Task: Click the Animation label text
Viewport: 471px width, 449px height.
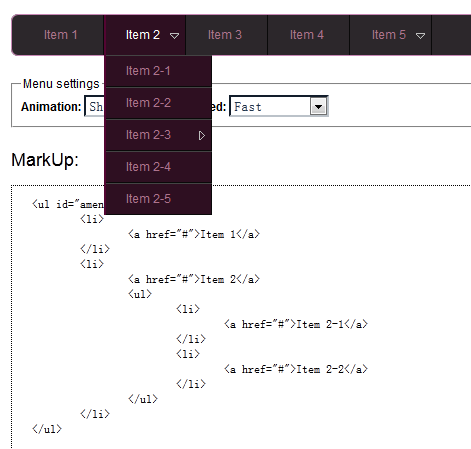Action: (51, 107)
